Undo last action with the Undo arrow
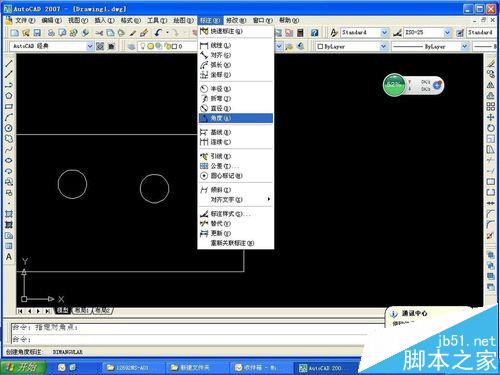Screen dimensions: 500x375 pyautogui.click(x=158, y=32)
